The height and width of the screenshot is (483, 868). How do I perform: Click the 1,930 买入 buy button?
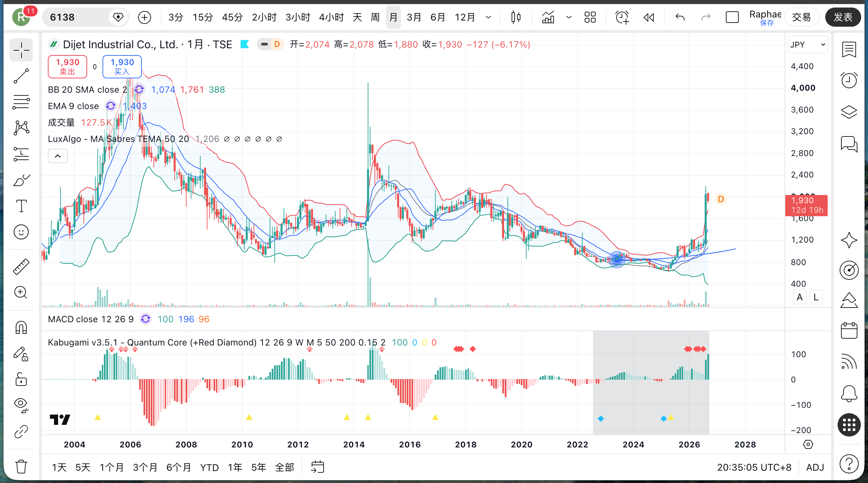tap(122, 67)
